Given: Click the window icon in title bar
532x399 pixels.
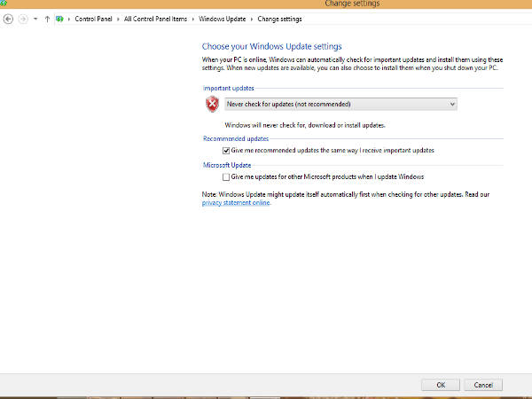Looking at the screenshot, I should click(x=4, y=4).
